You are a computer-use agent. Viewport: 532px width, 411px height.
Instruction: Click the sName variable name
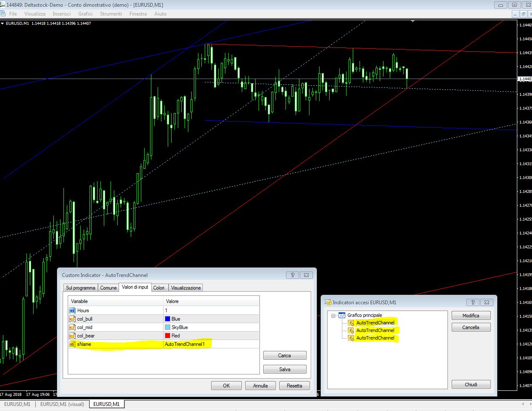point(84,344)
